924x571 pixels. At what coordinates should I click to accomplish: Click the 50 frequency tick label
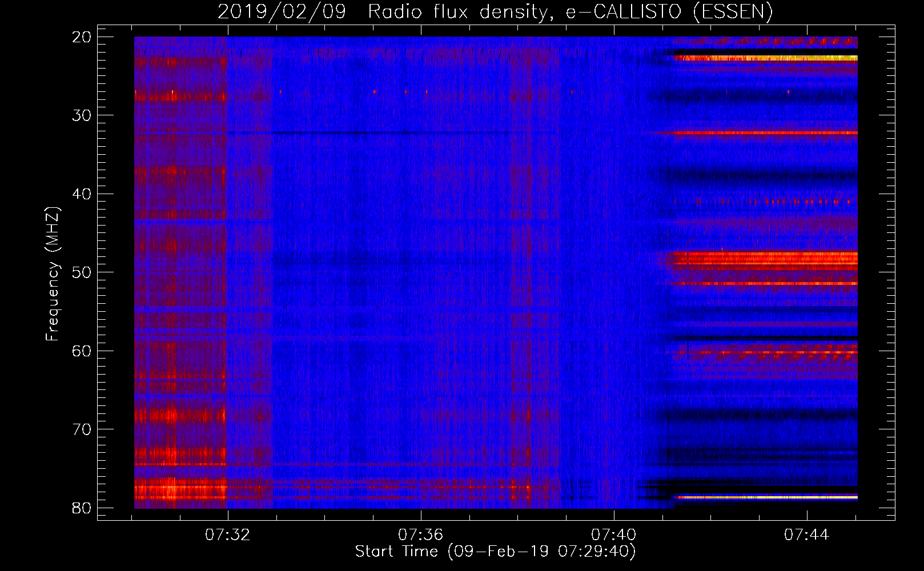pos(82,272)
